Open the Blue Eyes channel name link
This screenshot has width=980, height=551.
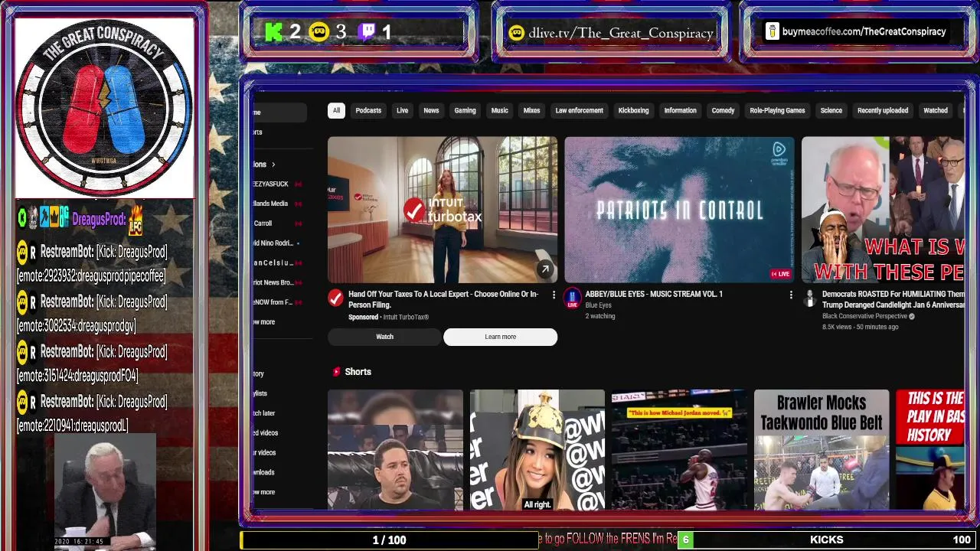pyautogui.click(x=598, y=305)
